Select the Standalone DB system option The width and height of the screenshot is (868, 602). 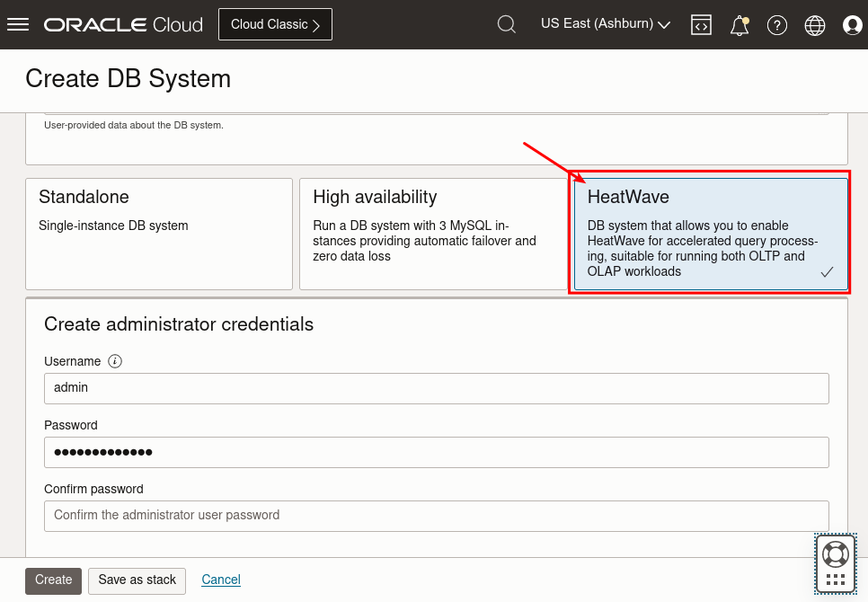[159, 232]
